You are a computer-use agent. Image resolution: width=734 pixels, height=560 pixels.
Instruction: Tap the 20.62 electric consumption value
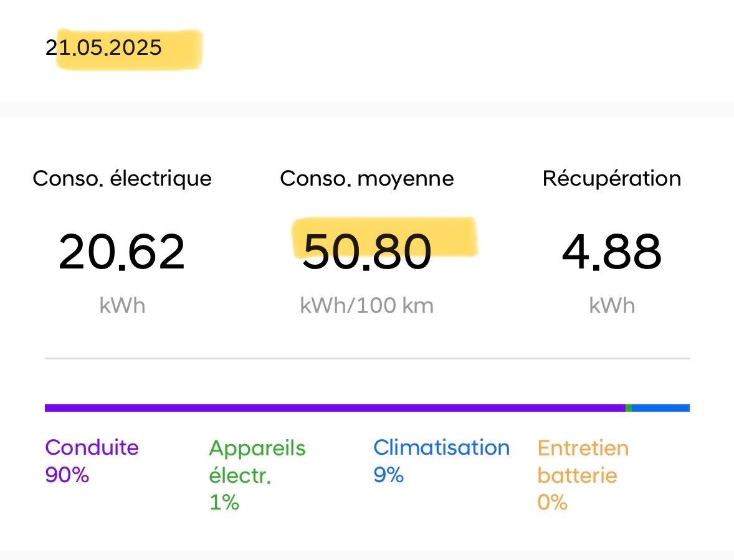point(122,252)
